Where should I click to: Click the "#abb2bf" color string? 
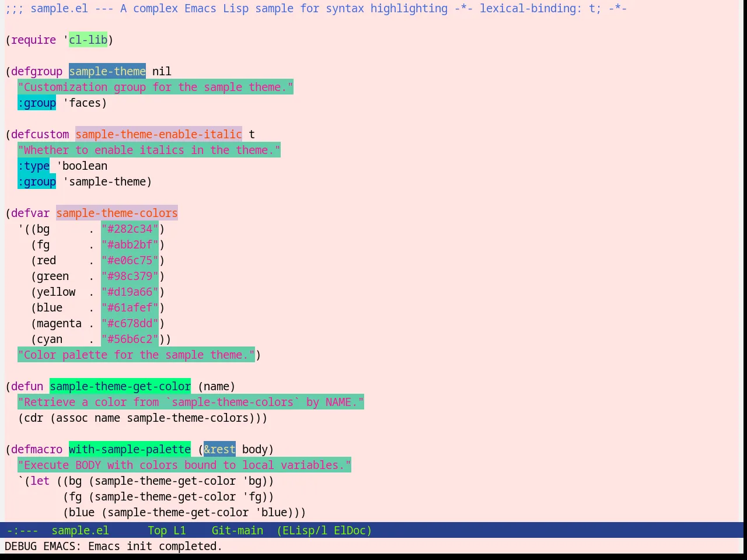pyautogui.click(x=130, y=244)
